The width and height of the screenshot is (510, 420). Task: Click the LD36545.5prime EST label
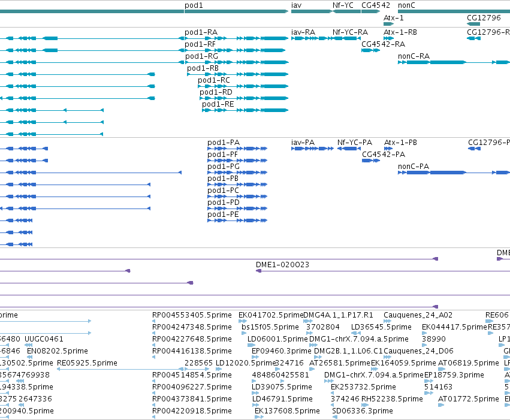pos(381,327)
